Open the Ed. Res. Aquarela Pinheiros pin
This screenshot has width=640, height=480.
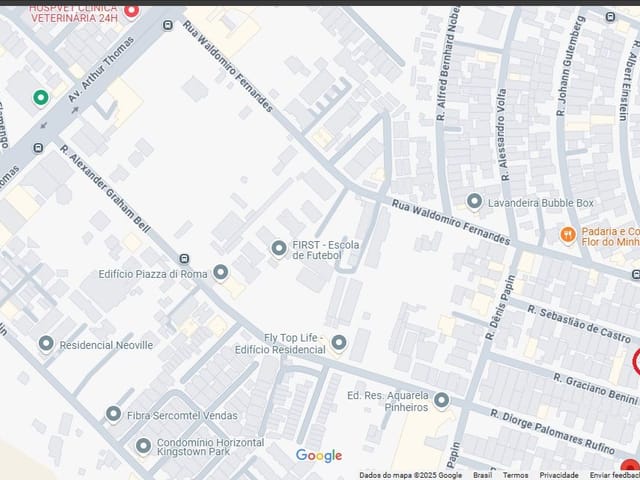pyautogui.click(x=441, y=400)
